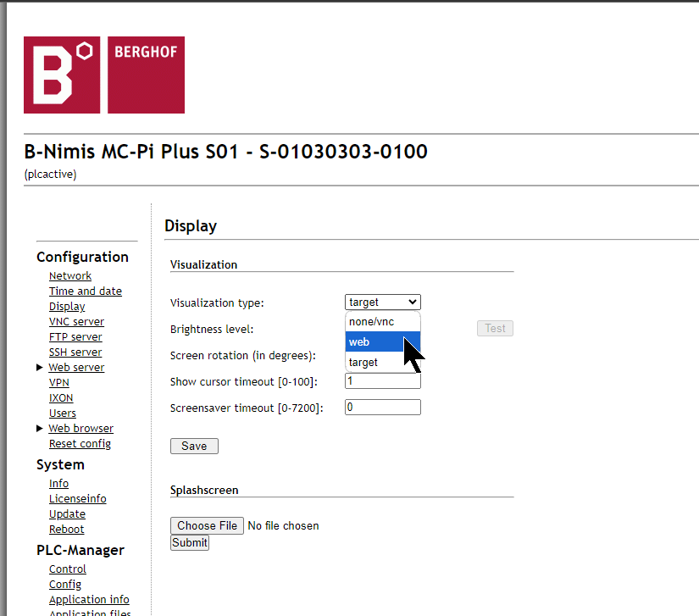Navigate to the VPN page
Image resolution: width=699 pixels, height=616 pixels.
tap(58, 382)
